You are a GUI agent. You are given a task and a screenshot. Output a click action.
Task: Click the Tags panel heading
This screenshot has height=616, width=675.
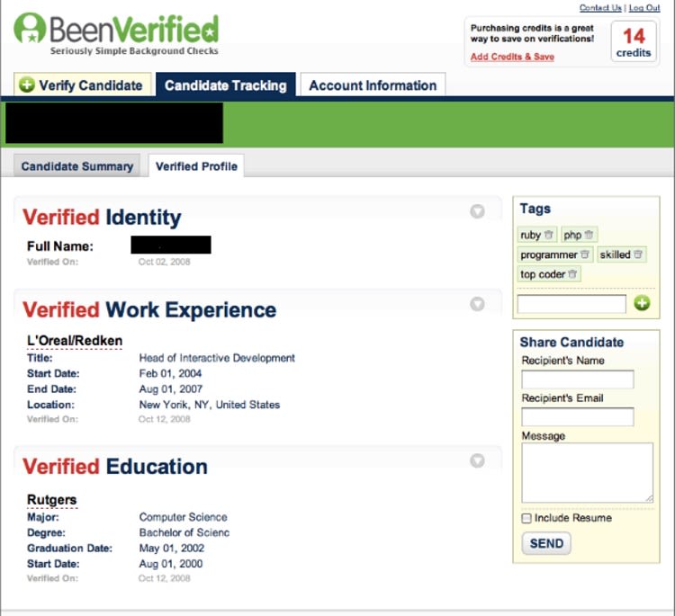coord(535,209)
